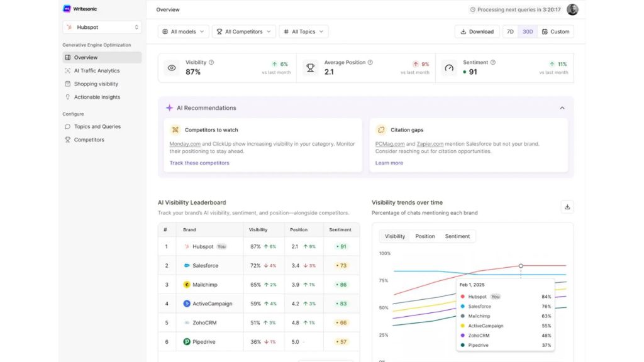Viewport: 644px width, 362px height.
Task: Click the Competitors to watch icon
Action: (175, 129)
